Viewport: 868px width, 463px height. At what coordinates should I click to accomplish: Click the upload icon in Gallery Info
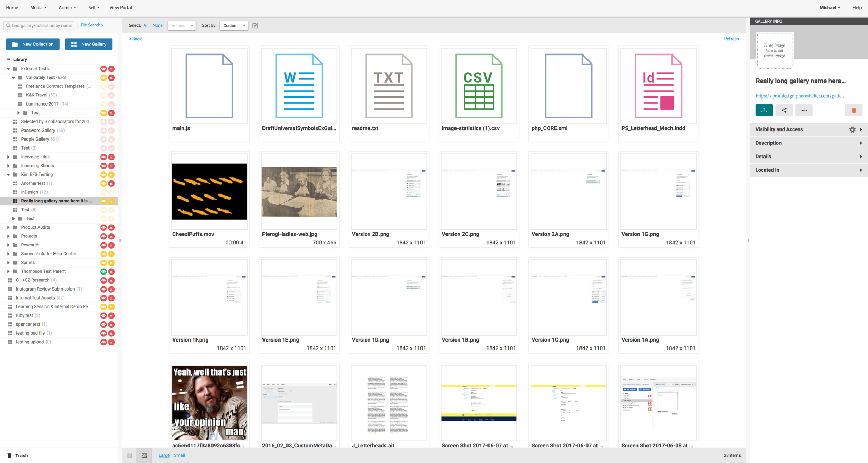click(x=764, y=110)
